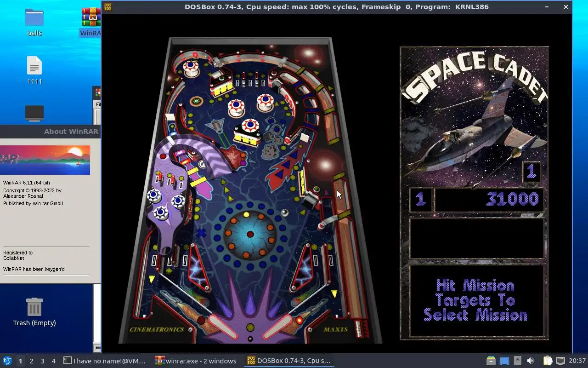Click the yellow arrow on left outlane

tap(152, 279)
